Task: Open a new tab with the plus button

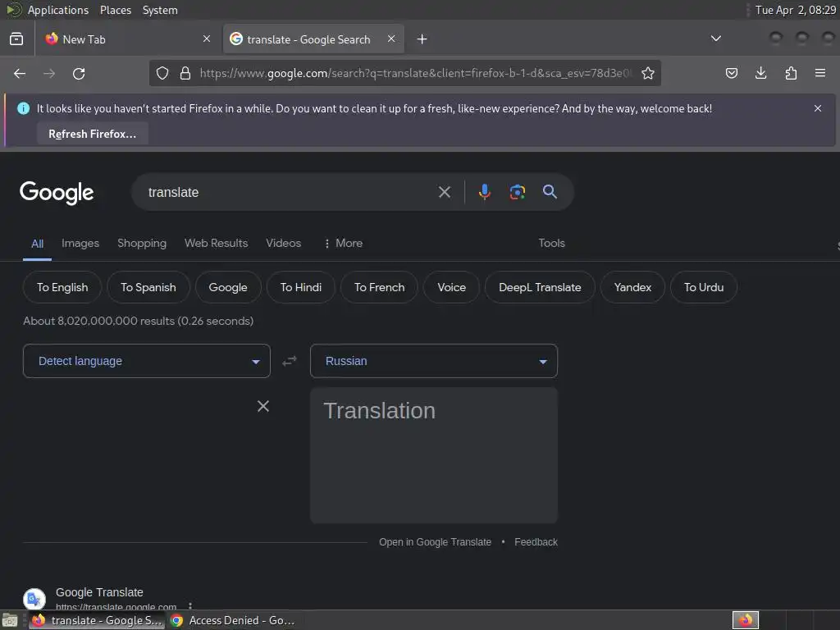Action: pyautogui.click(x=422, y=39)
